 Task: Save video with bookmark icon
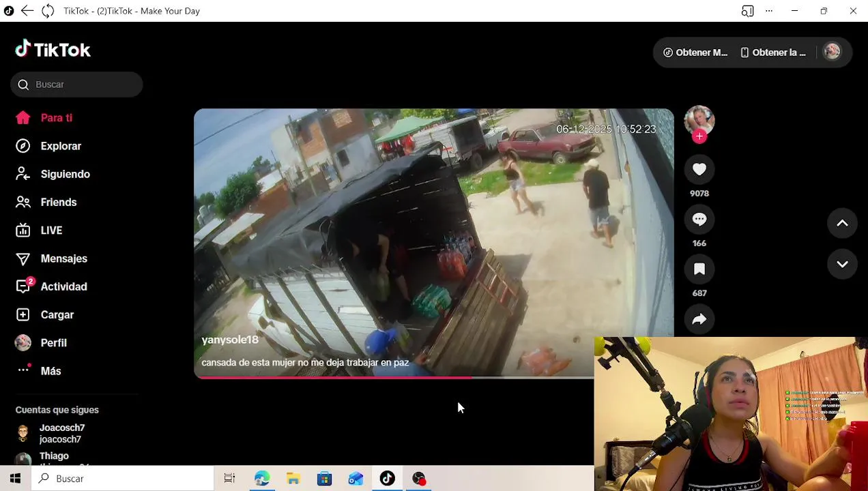click(x=699, y=269)
